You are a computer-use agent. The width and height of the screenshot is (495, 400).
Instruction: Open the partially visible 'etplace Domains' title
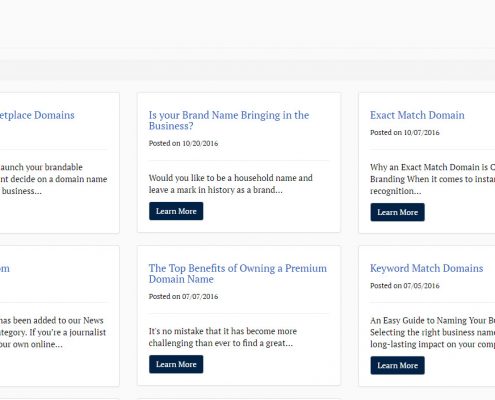point(37,115)
